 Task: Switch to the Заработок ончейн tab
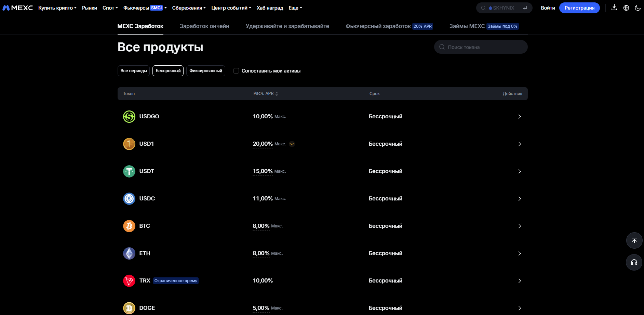(x=204, y=26)
